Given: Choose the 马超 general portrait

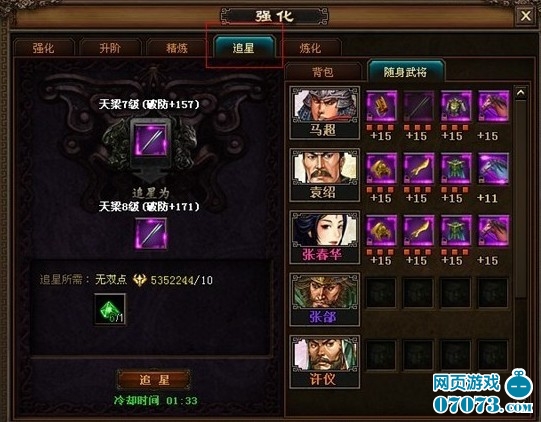Looking at the screenshot, I should [325, 113].
